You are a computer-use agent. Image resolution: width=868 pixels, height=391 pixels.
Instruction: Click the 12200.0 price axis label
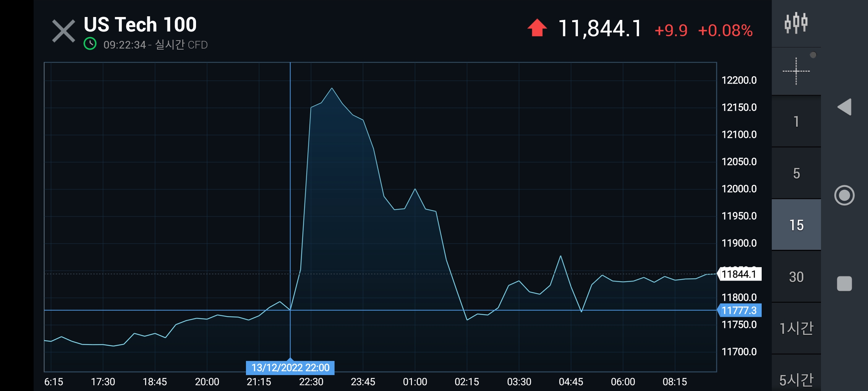coord(739,80)
